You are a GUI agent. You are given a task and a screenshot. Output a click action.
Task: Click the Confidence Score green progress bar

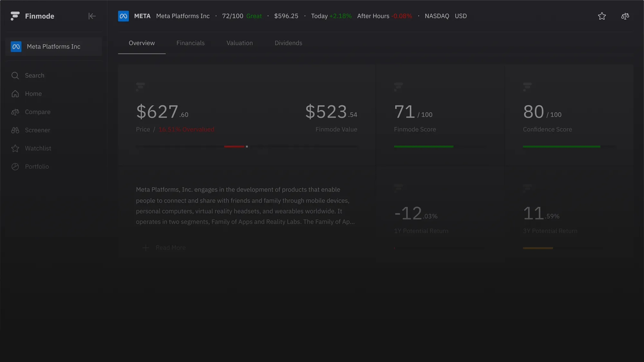point(561,147)
